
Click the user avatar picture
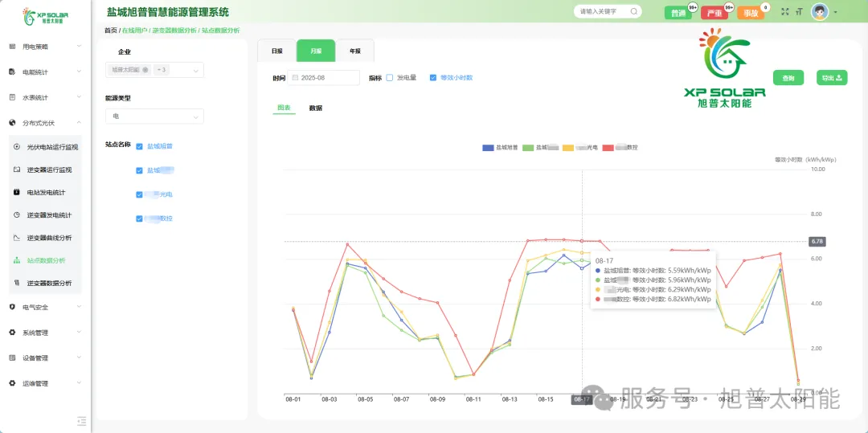point(820,12)
